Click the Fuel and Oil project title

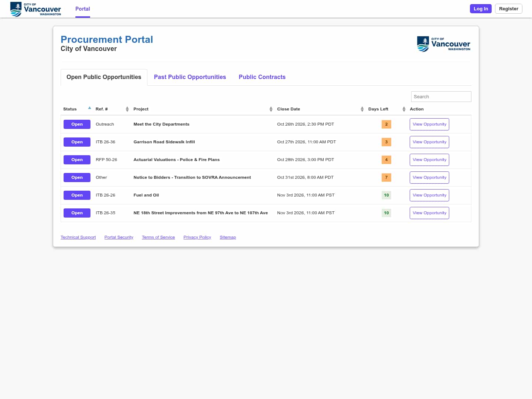(x=146, y=195)
